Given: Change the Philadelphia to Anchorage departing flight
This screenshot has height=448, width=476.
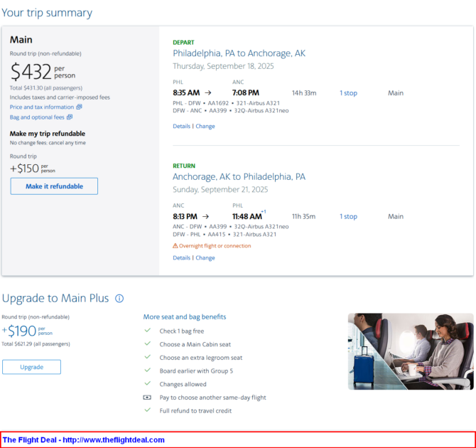Looking at the screenshot, I should pos(205,126).
